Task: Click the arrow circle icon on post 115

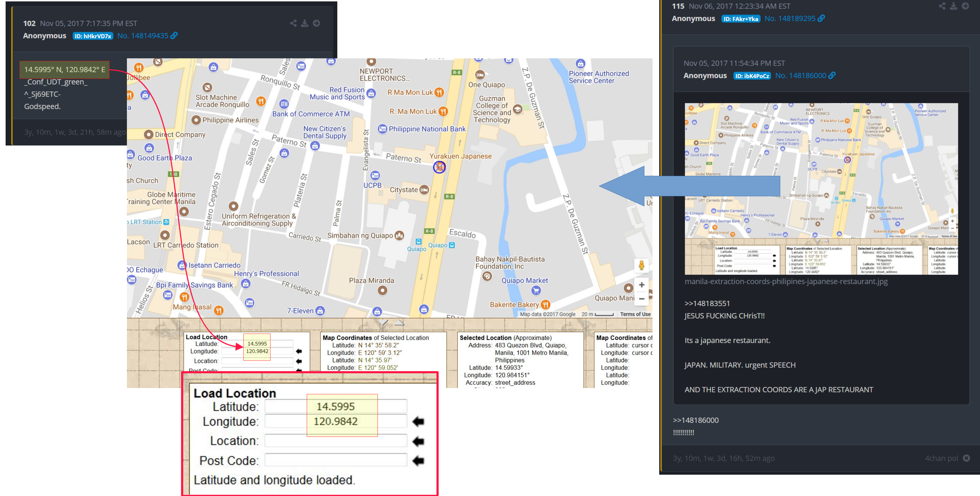Action: [x=965, y=6]
